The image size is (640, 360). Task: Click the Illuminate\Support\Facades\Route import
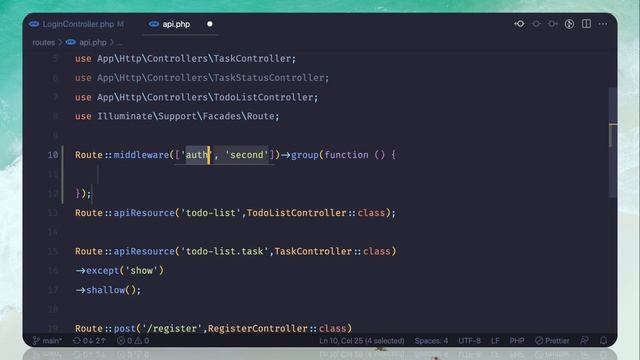tap(177, 116)
